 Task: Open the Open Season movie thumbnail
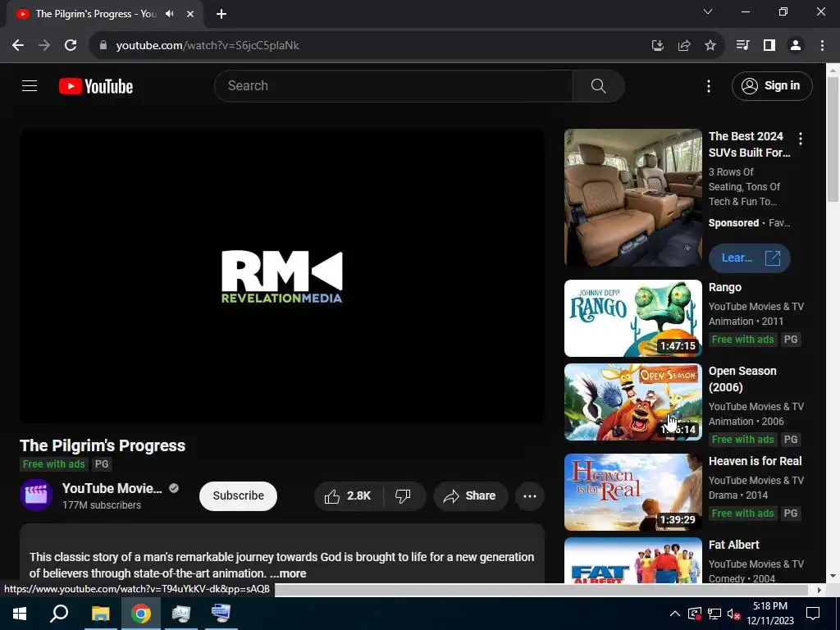(633, 402)
